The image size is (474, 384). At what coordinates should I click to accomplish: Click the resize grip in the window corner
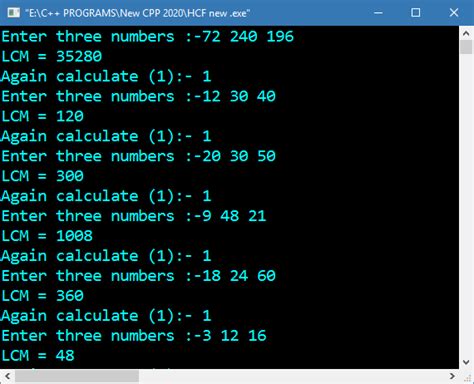pos(467,377)
